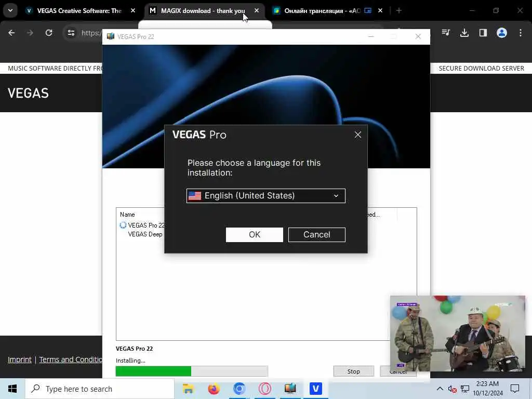Open the Windows Start menu
The image size is (532, 399).
(12, 389)
